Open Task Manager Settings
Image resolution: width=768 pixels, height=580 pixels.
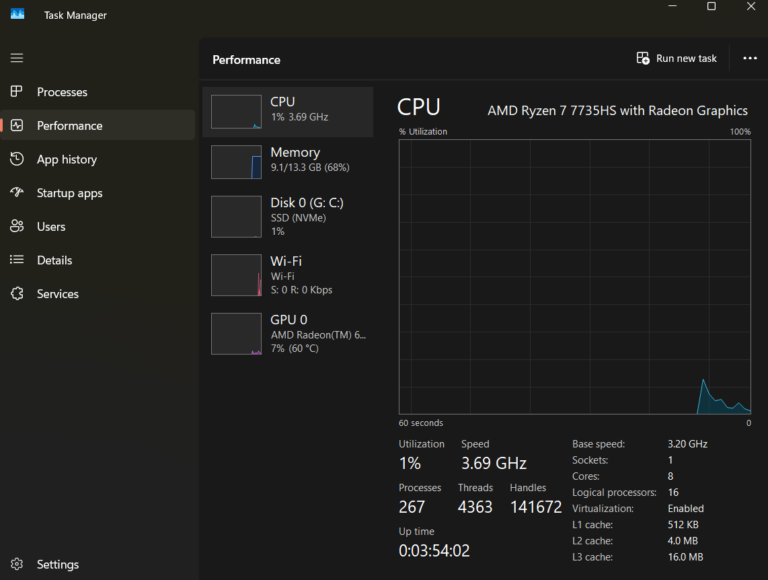(x=98, y=564)
